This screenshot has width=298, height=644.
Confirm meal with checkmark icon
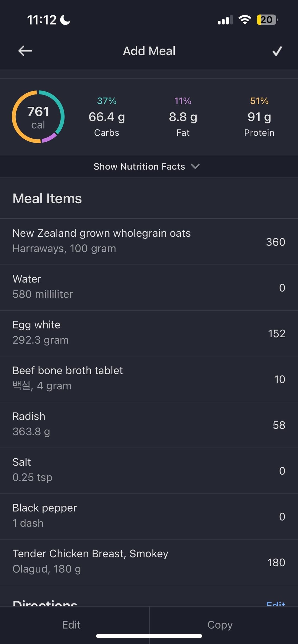277,51
